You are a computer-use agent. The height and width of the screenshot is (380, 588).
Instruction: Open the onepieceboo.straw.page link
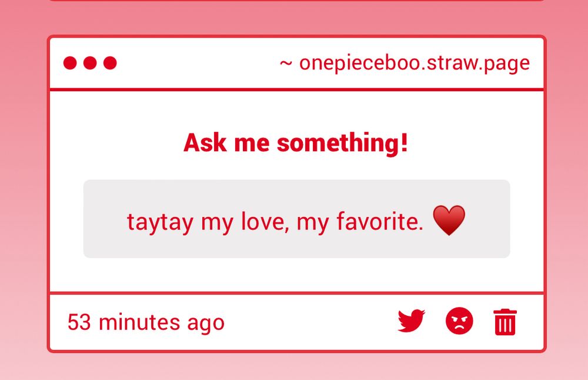pyautogui.click(x=414, y=63)
